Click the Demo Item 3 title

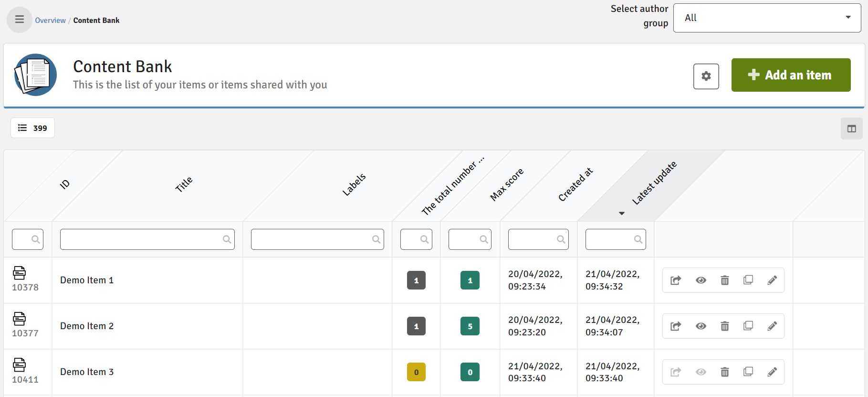[87, 372]
